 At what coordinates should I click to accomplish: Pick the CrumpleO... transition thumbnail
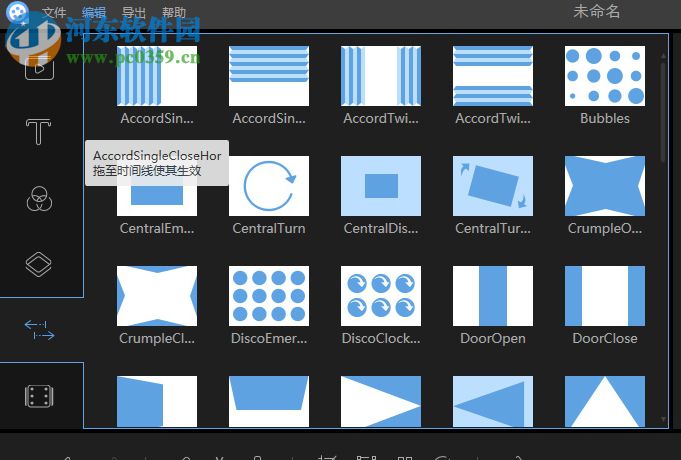605,186
